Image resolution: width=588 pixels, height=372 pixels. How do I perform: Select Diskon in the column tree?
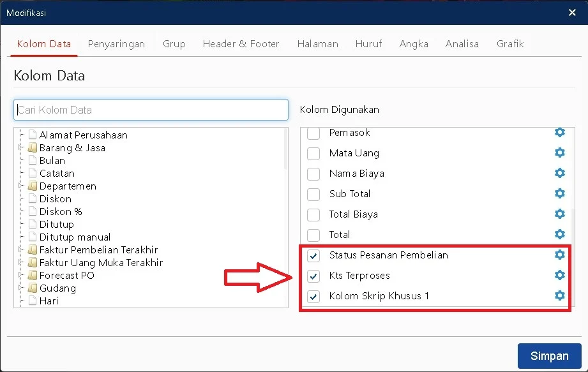[55, 198]
